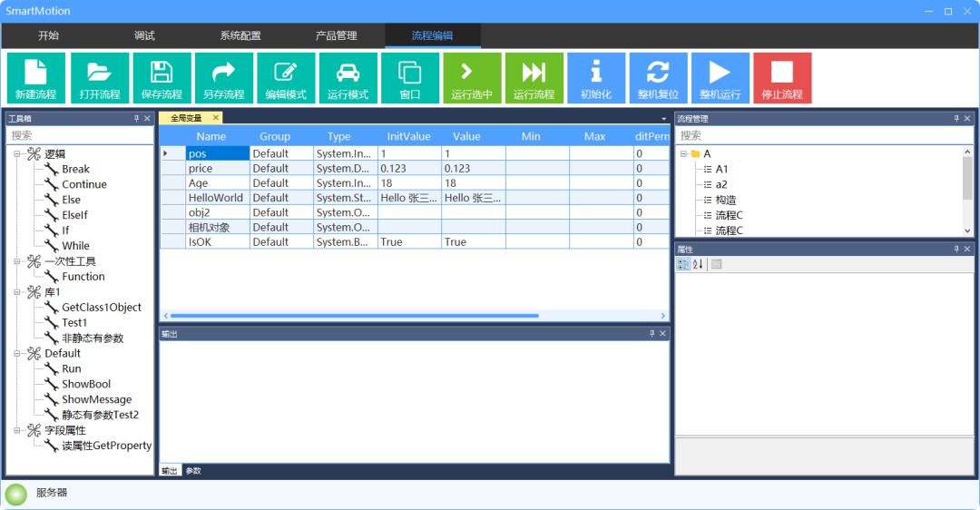Click the InitValue column header

pyautogui.click(x=408, y=136)
